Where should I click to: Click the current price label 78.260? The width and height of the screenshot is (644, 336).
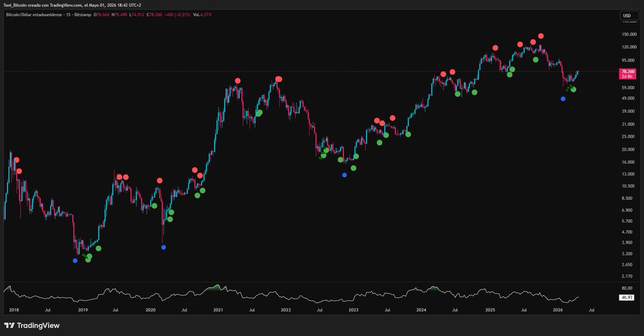point(627,71)
